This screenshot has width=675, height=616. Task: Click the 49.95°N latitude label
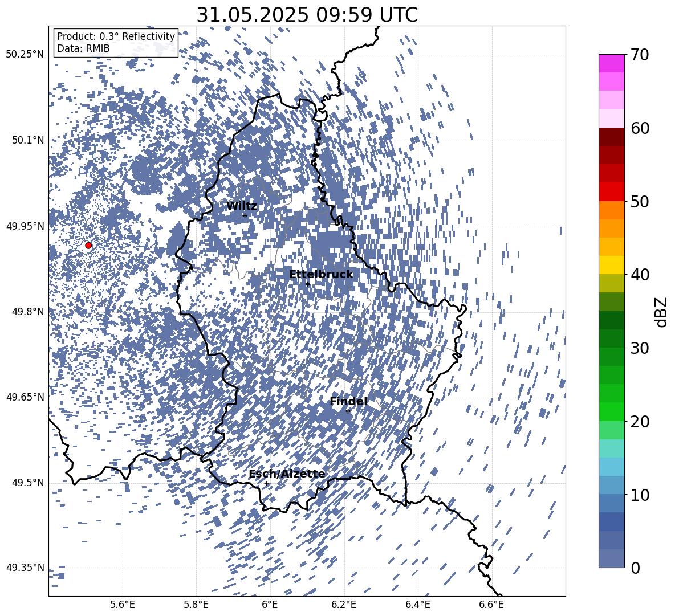(x=25, y=226)
